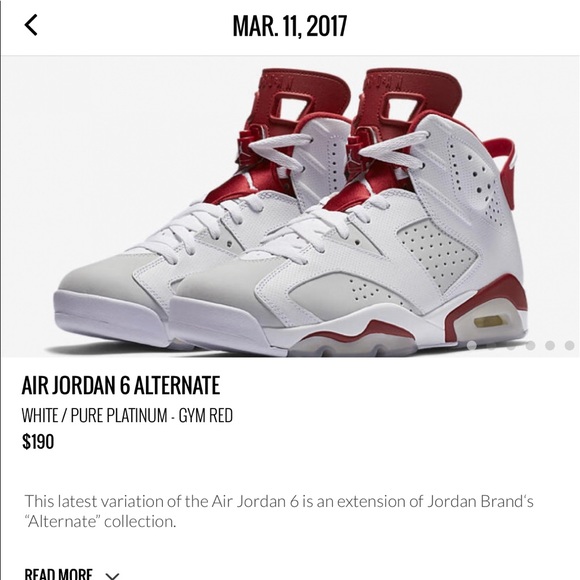Click the chevron beside READ MORE

click(112, 576)
